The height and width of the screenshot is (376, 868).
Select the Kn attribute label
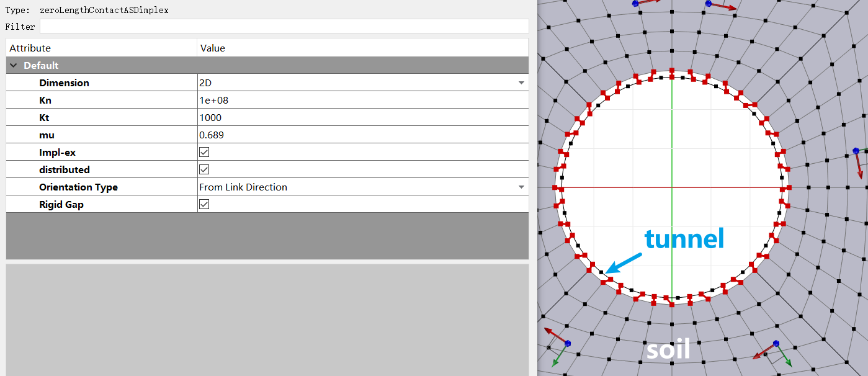pos(46,100)
